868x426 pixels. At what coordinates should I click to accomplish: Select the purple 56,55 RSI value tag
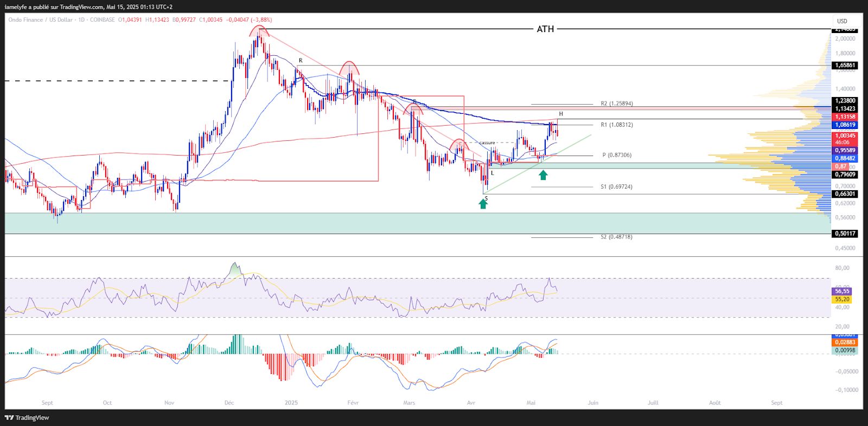pos(842,291)
